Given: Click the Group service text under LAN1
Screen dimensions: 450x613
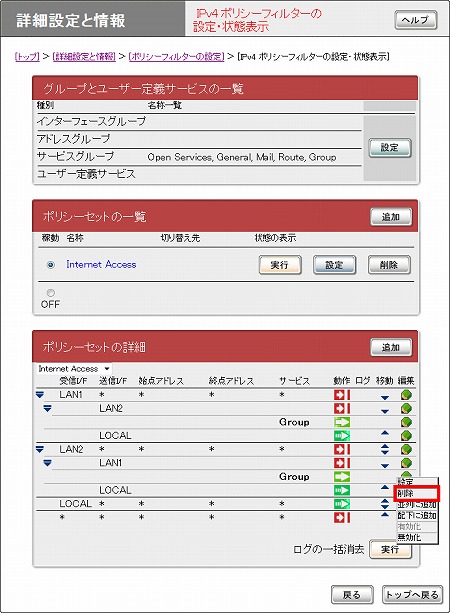Looking at the screenshot, I should [x=294, y=422].
